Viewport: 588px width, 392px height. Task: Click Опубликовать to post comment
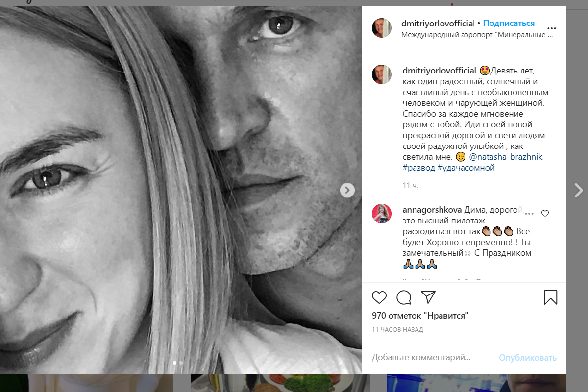click(528, 358)
